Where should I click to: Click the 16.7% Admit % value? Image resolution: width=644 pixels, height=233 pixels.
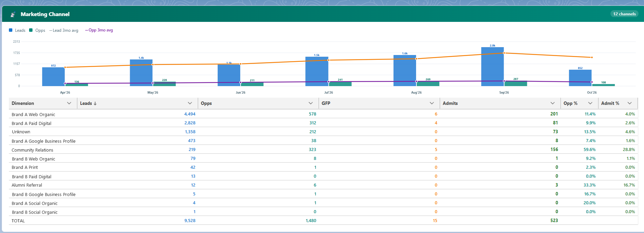pyautogui.click(x=629, y=185)
